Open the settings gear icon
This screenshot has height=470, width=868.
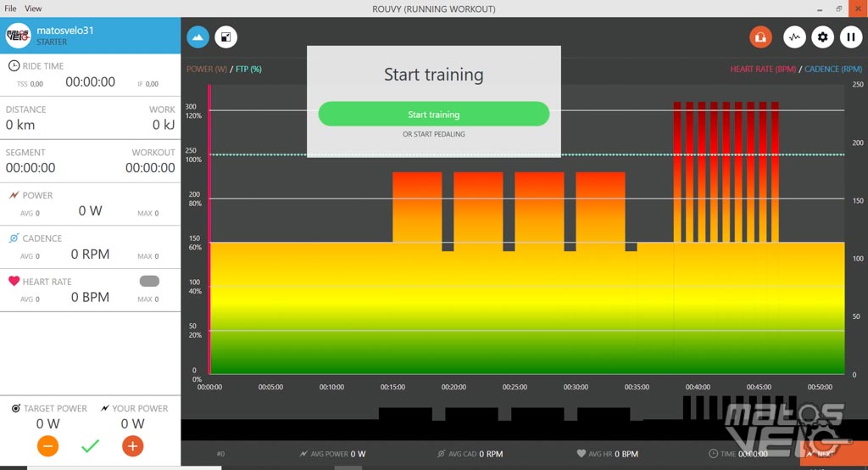(x=822, y=37)
